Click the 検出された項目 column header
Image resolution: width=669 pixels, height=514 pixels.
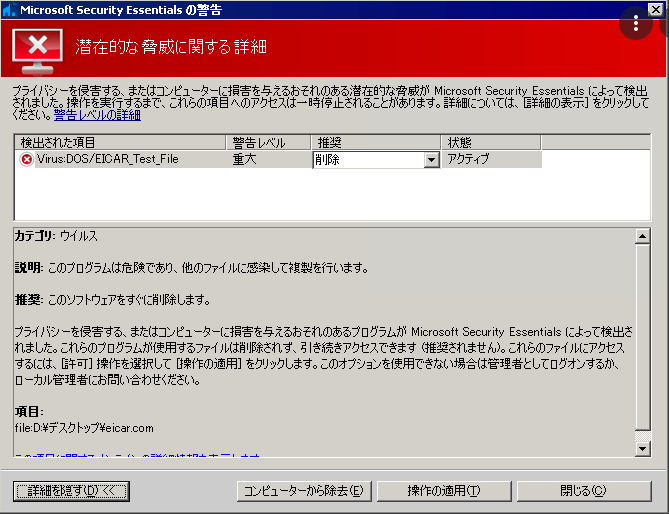[120, 142]
